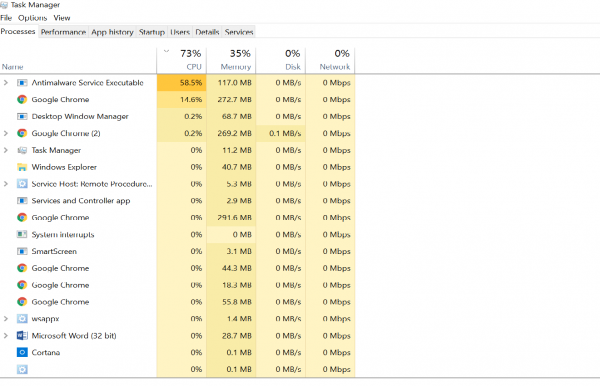600x386 pixels.
Task: Click the Desktop Window Manager icon
Action: (x=22, y=116)
